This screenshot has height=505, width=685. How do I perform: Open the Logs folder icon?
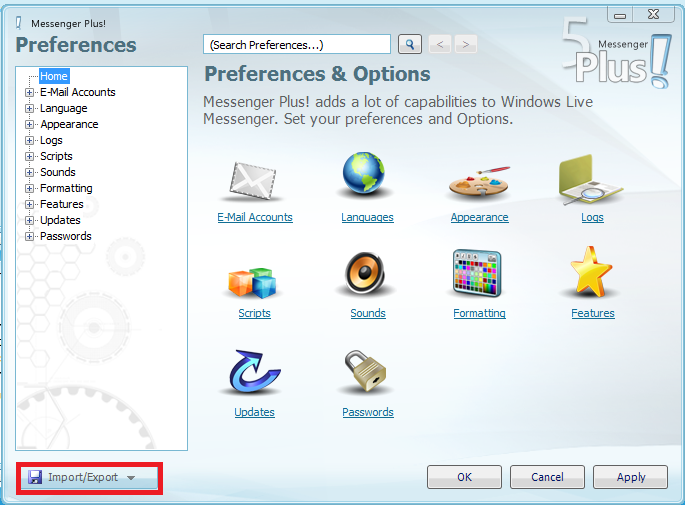592,180
